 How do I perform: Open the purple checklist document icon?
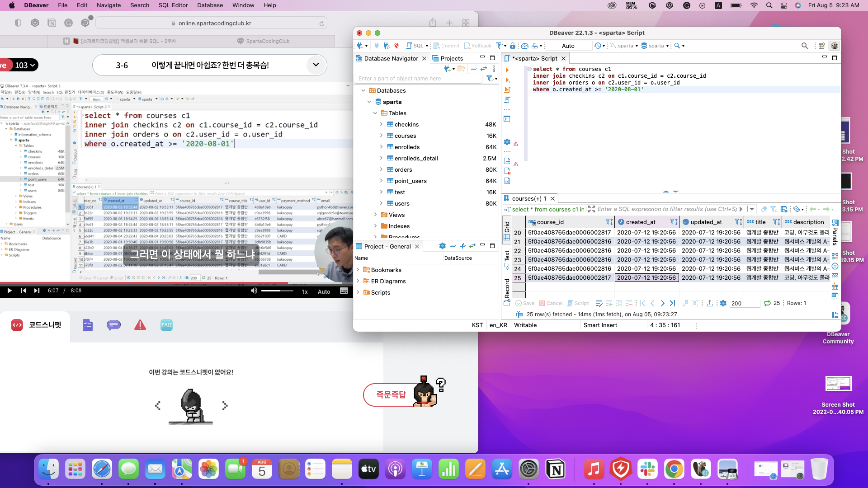[x=88, y=325]
